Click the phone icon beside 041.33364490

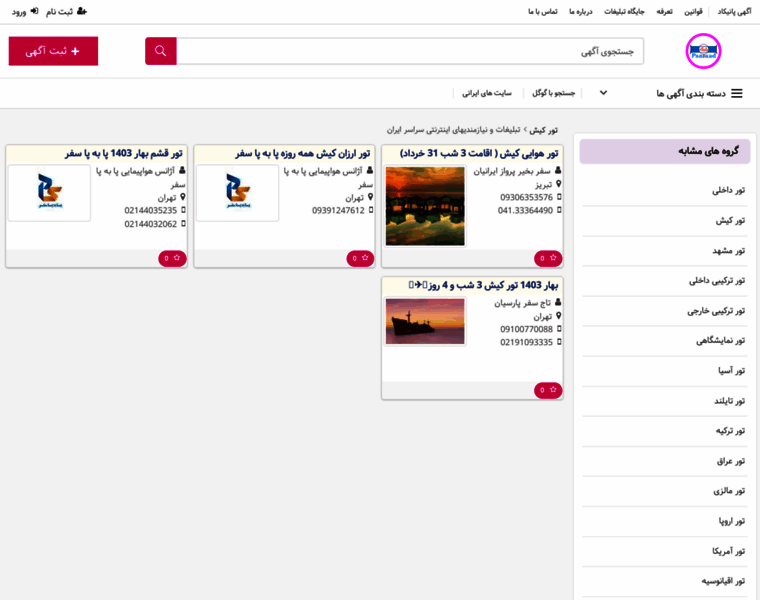(559, 210)
